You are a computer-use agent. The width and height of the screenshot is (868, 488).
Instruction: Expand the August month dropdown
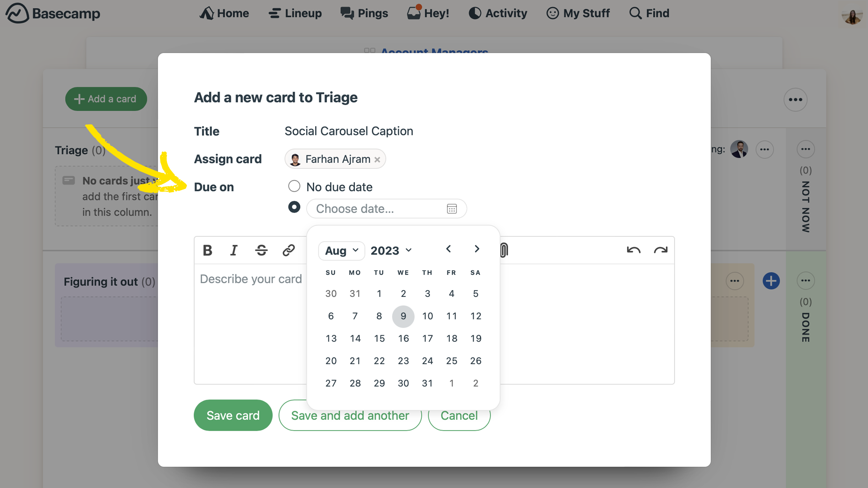[x=341, y=250]
